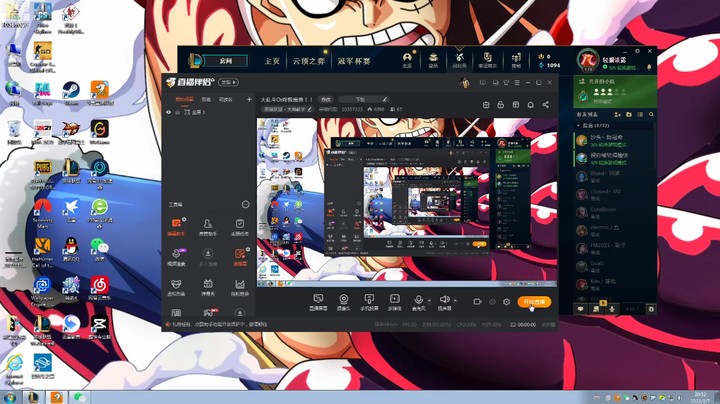Click the record camera icon near gear
Viewport: 720px width, 404px height.
click(x=478, y=302)
